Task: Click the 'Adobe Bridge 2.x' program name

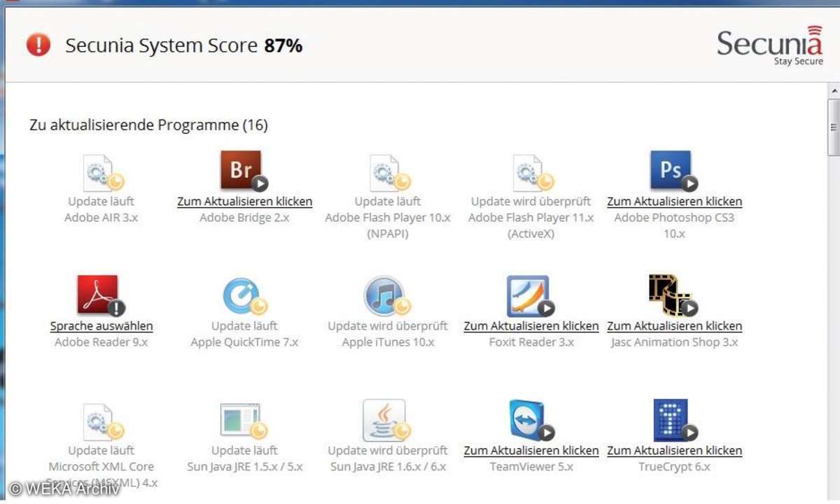Action: tap(244, 218)
